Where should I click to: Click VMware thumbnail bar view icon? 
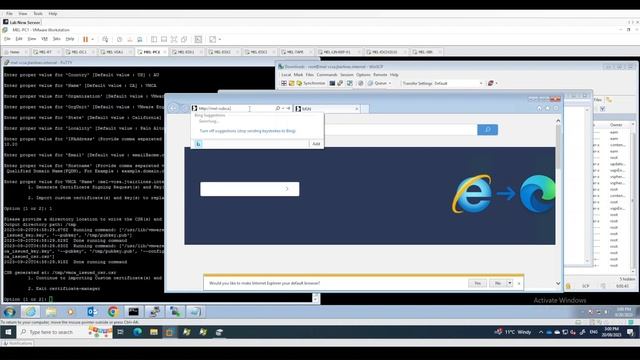(164, 39)
